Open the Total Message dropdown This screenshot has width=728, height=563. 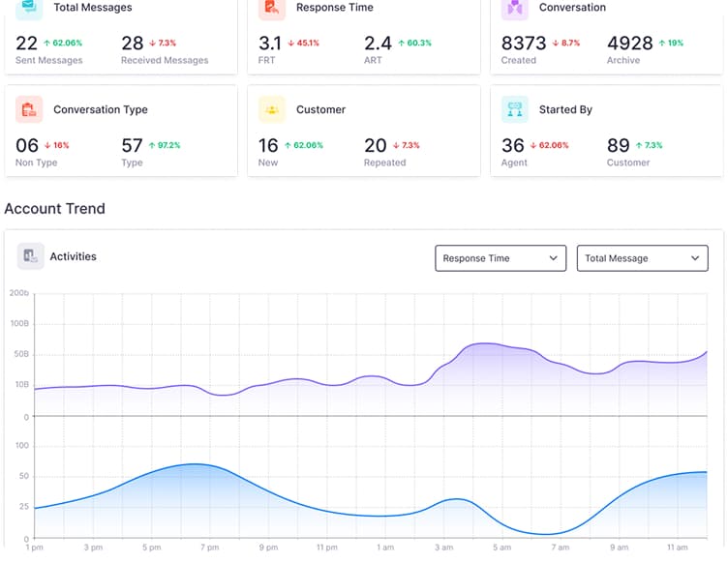pyautogui.click(x=642, y=258)
